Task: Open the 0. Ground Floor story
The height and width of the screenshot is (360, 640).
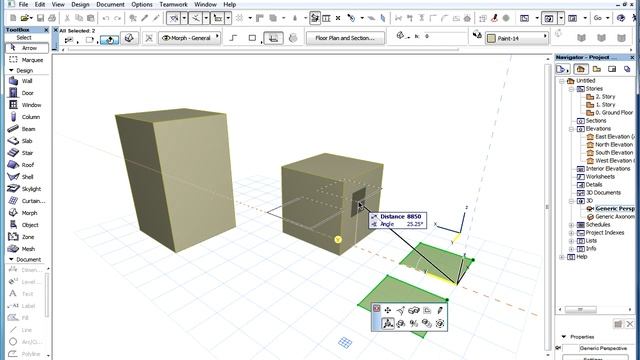Action: [x=609, y=113]
